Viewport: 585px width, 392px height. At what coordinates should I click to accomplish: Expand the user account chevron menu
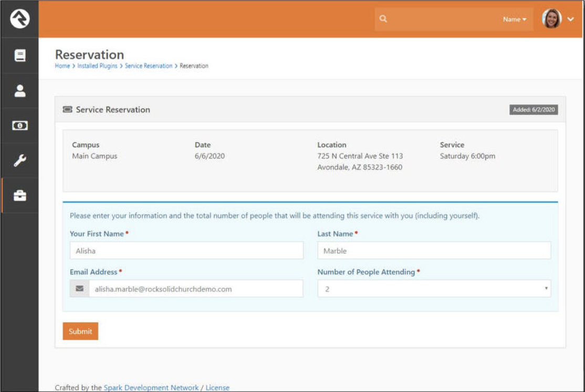click(x=571, y=19)
